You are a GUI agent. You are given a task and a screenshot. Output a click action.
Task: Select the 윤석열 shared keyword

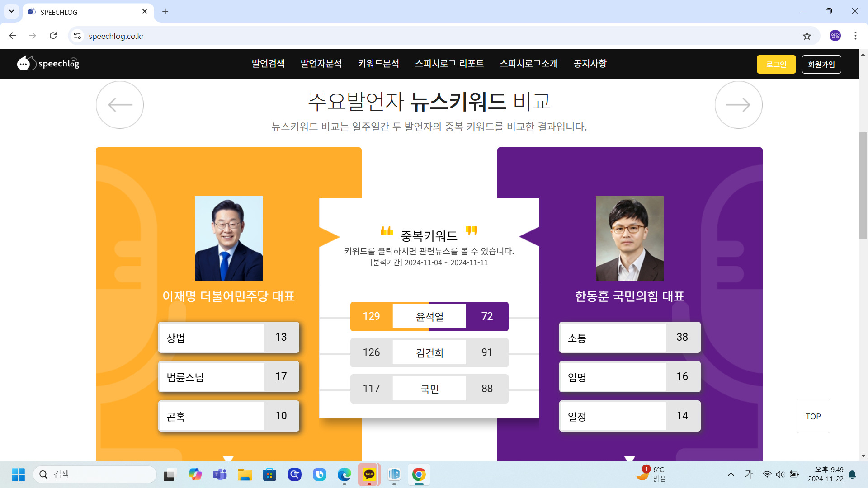[429, 316]
